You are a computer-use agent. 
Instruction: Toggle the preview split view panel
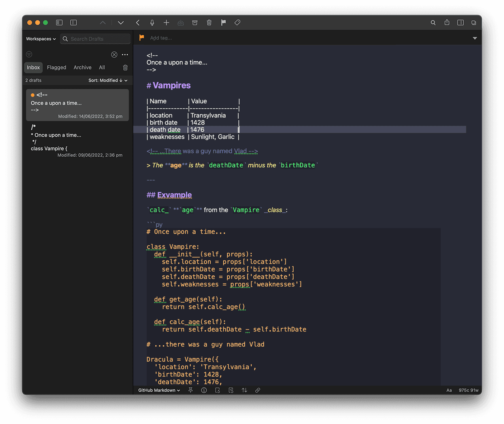(x=460, y=23)
